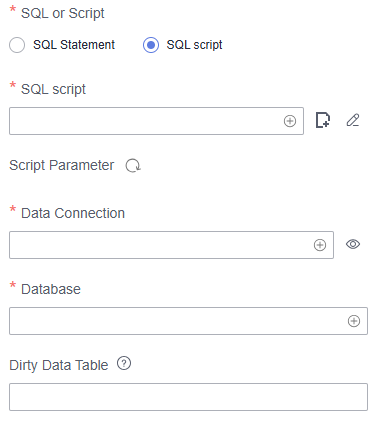
Task: Edit the SQL script with the pencil icon
Action: point(353,120)
